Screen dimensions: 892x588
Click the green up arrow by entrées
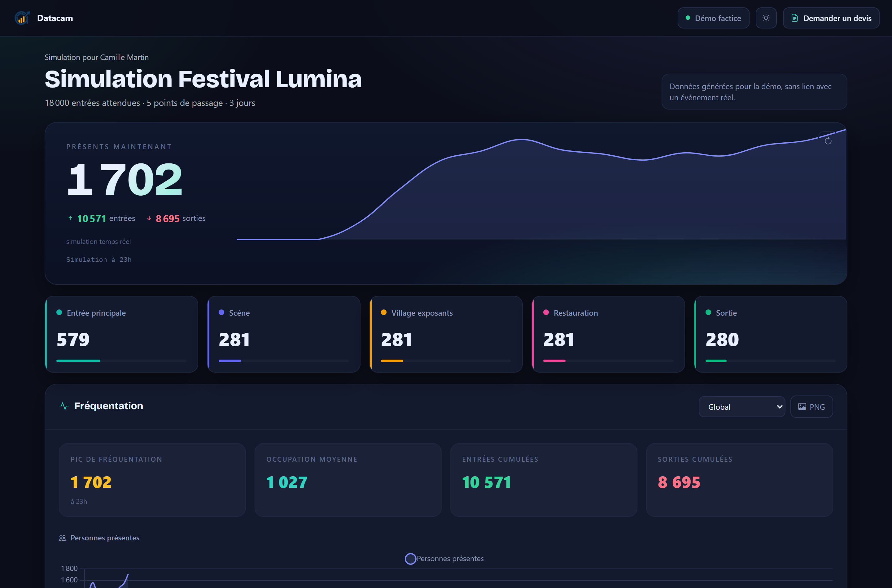(x=70, y=218)
